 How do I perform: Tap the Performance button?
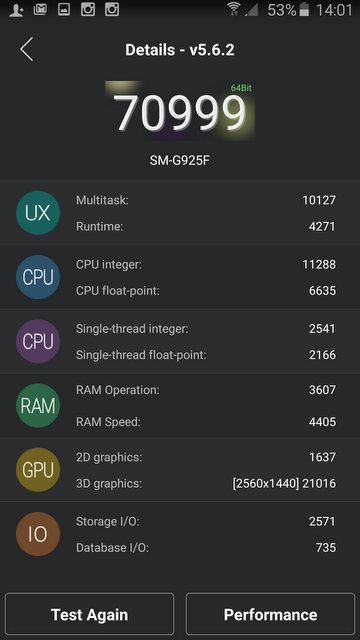click(270, 614)
